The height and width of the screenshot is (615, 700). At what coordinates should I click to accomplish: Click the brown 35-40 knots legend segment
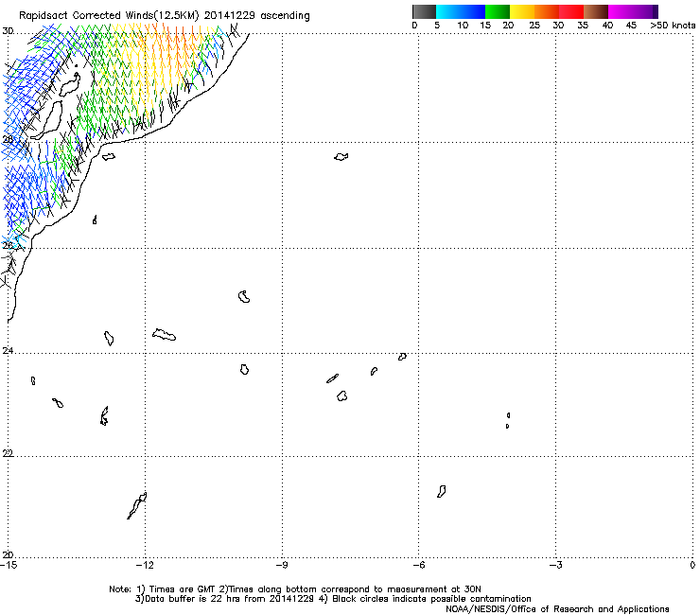click(x=596, y=11)
